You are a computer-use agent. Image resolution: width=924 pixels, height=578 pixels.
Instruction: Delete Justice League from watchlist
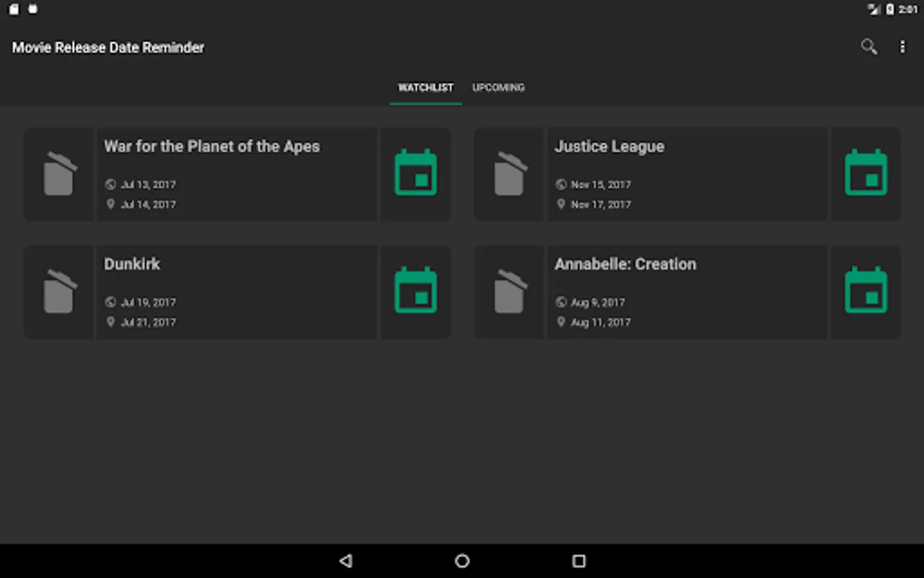coord(510,173)
